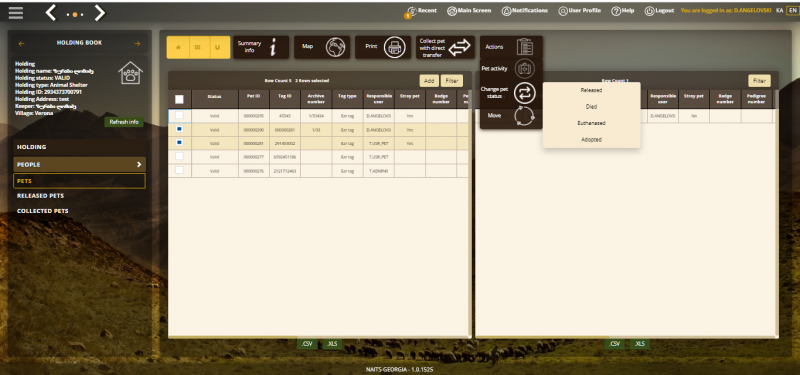Image resolution: width=800 pixels, height=375 pixels.
Task: Check the row with Pet ID 000000295
Action: (x=179, y=116)
